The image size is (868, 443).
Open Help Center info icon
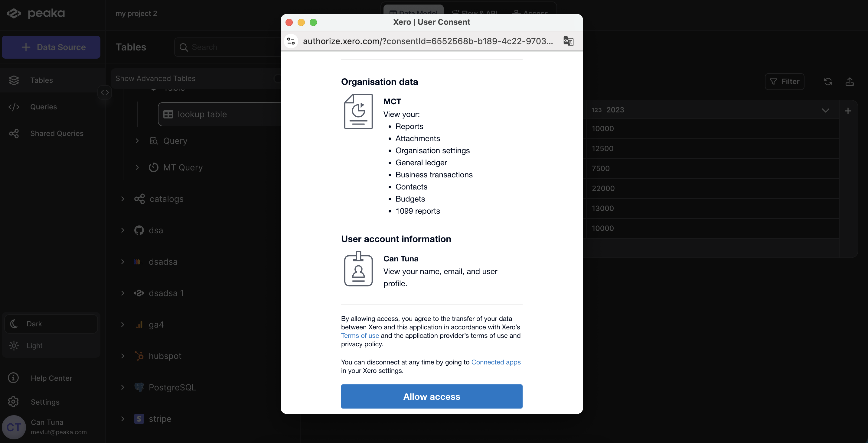click(x=14, y=378)
